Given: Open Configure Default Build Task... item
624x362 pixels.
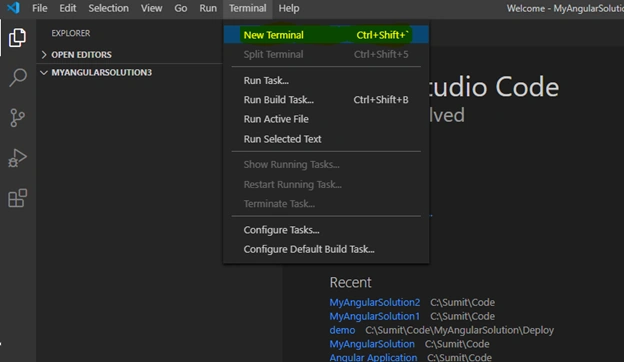Looking at the screenshot, I should pos(326,249).
